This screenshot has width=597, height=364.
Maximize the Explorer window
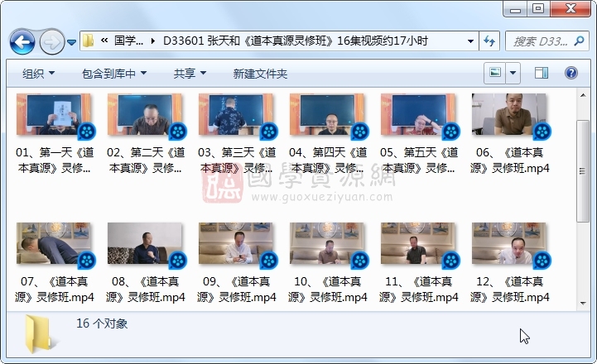point(538,9)
